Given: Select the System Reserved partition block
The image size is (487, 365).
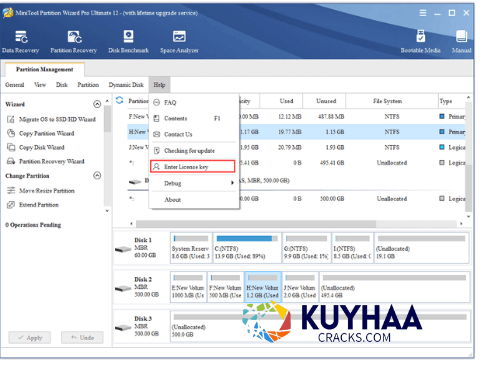Looking at the screenshot, I should tap(191, 248).
